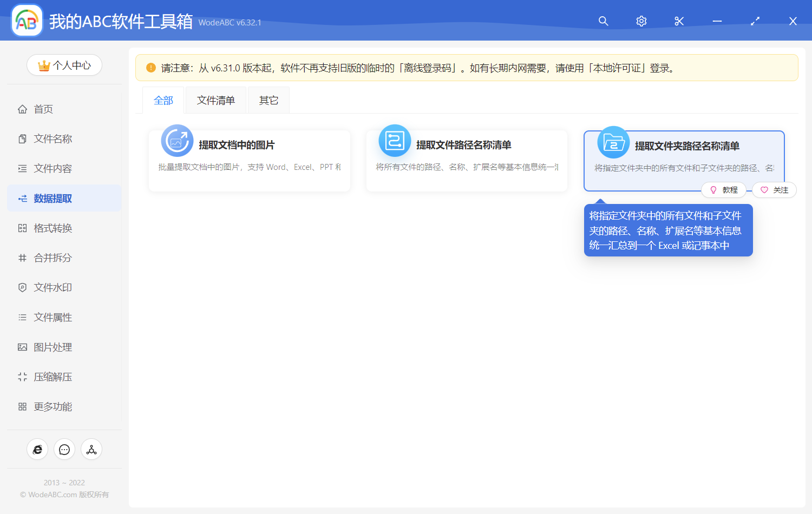Click the 提取文件路径名称清单 tool icon
Image resolution: width=812 pixels, height=514 pixels.
(x=395, y=140)
